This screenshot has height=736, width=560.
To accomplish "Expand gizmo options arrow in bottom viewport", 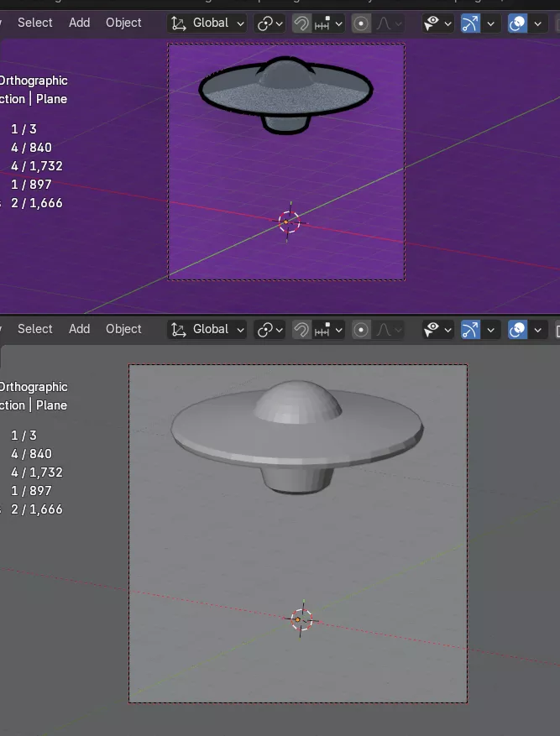I will [x=491, y=330].
